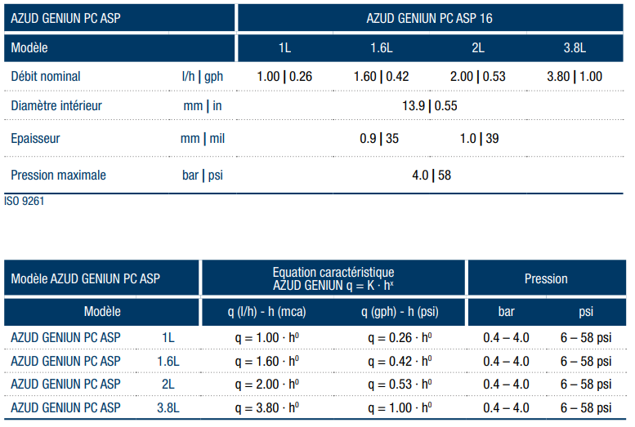Click the AZUD GENIUN PC ASP 3.8L row
This screenshot has width=635, height=427.
[315, 408]
